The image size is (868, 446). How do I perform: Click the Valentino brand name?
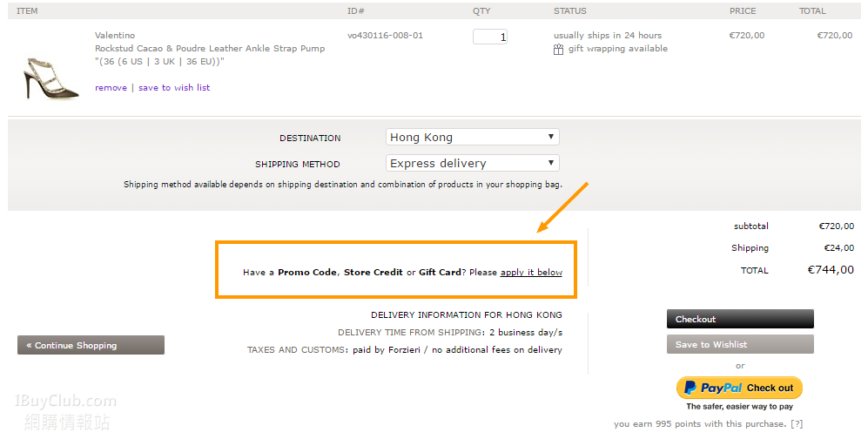pos(115,36)
